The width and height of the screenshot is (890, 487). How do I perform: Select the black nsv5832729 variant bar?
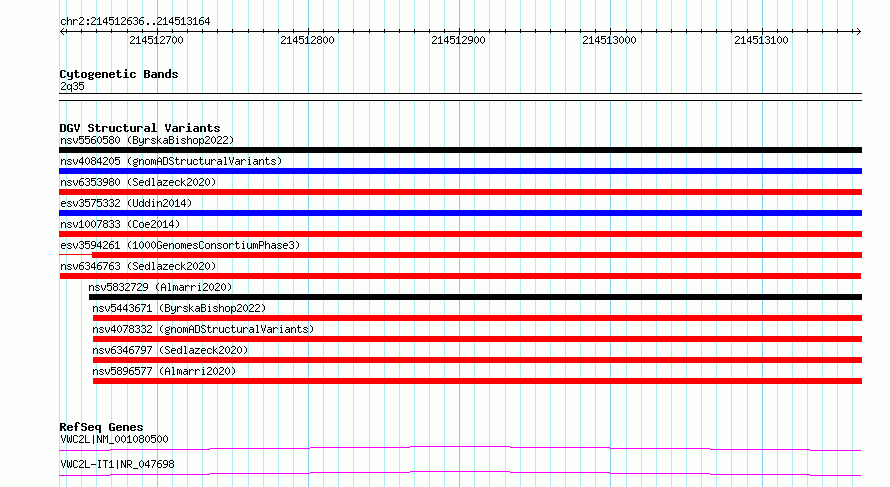point(476,297)
